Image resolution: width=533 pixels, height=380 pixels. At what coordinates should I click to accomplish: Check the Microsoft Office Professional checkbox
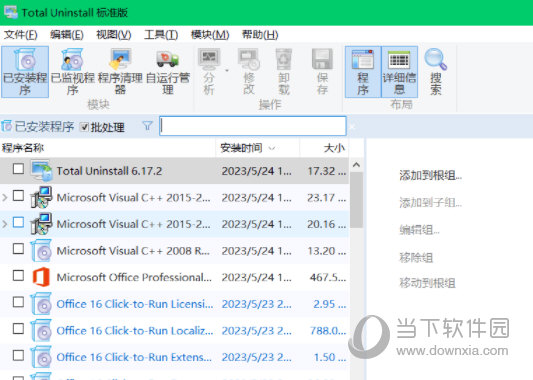point(18,275)
